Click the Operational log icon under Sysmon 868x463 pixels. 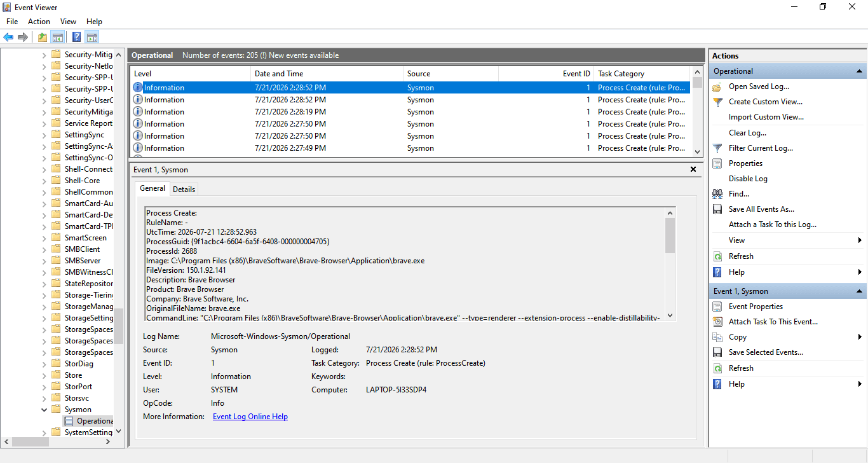point(69,421)
